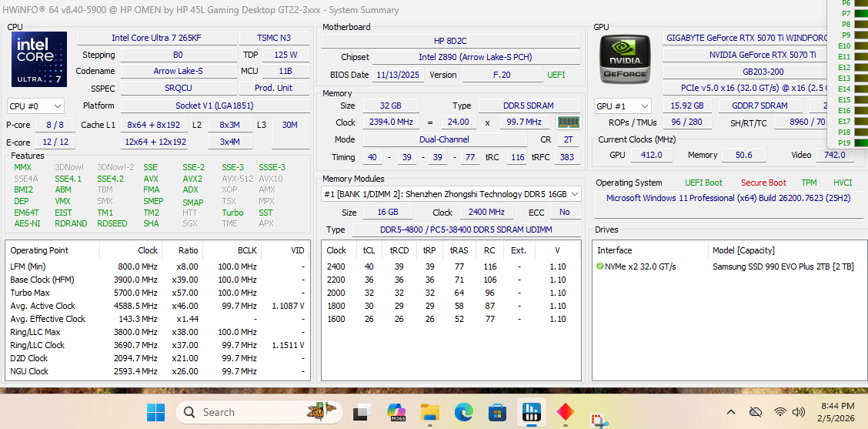Select the Base Clock (HFM) row
Screen dimensions: 868x429
[158, 280]
